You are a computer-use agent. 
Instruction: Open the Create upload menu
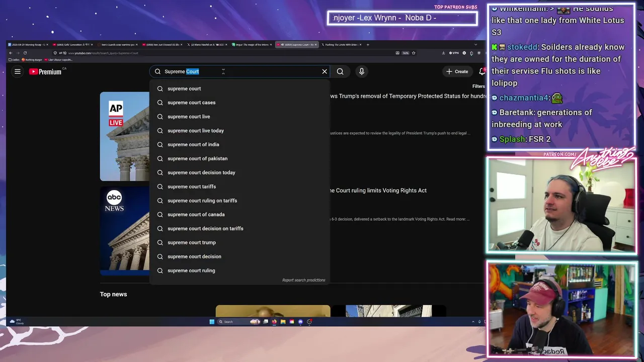(457, 71)
